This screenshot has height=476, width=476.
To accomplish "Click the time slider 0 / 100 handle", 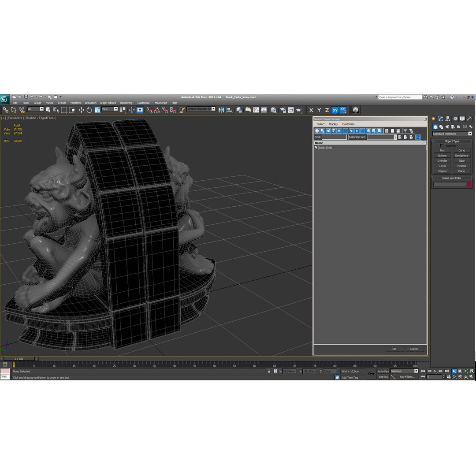I will pos(19,358).
